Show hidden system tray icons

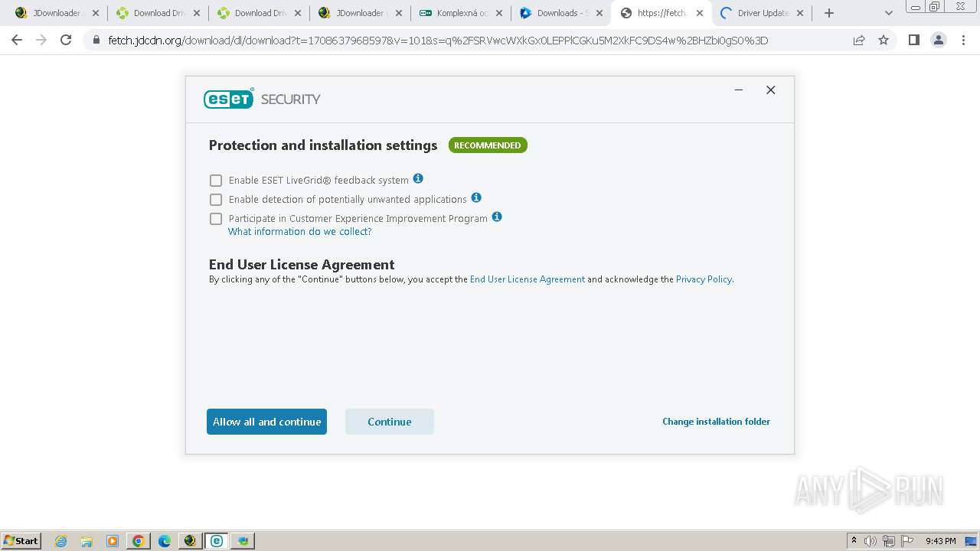(854, 541)
